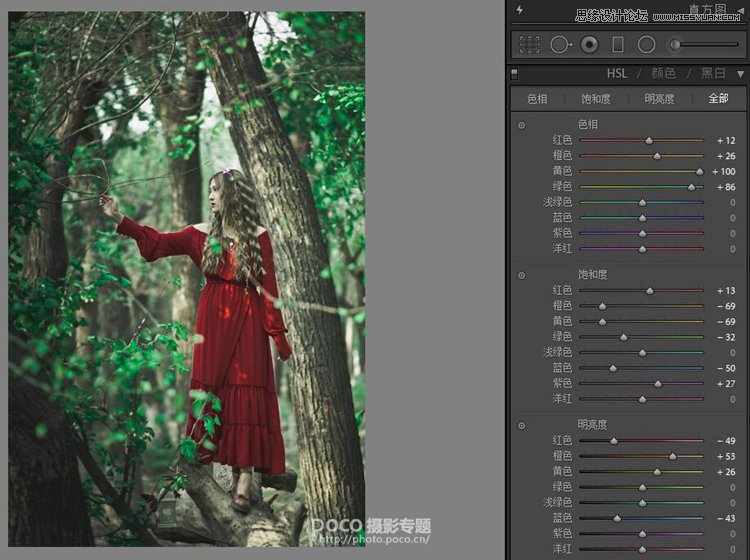The height and width of the screenshot is (560, 750).
Task: Click the 色相 洋红 slider handle
Action: pyautogui.click(x=642, y=249)
